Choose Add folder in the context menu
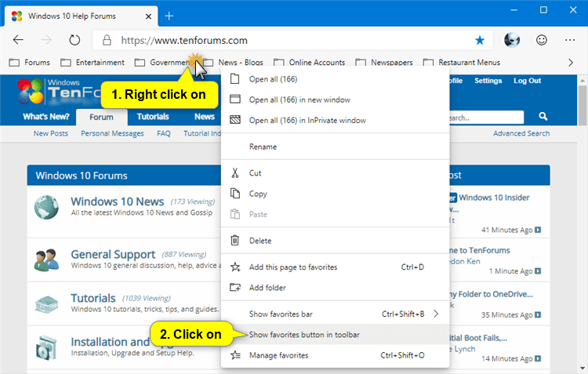Viewport: 588px width, 374px height. pyautogui.click(x=336, y=287)
